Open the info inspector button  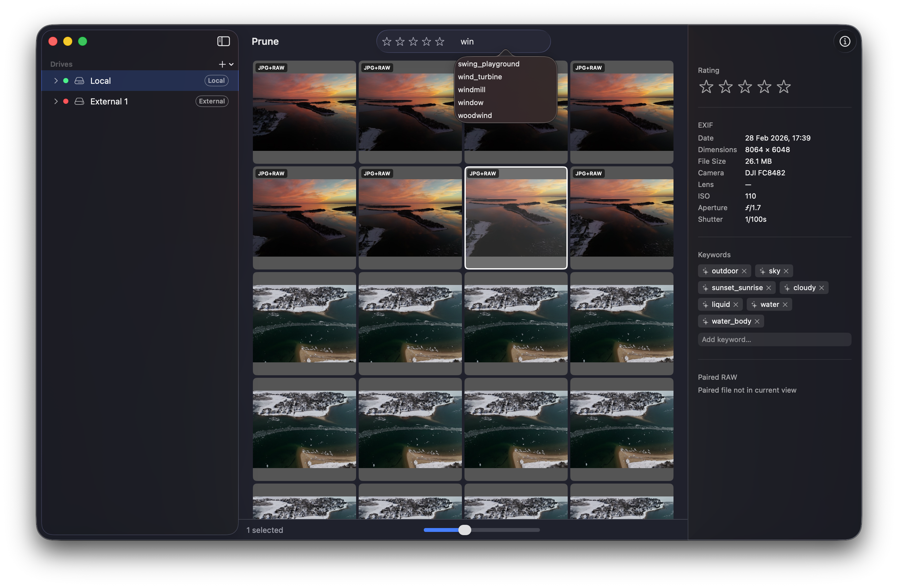point(844,41)
